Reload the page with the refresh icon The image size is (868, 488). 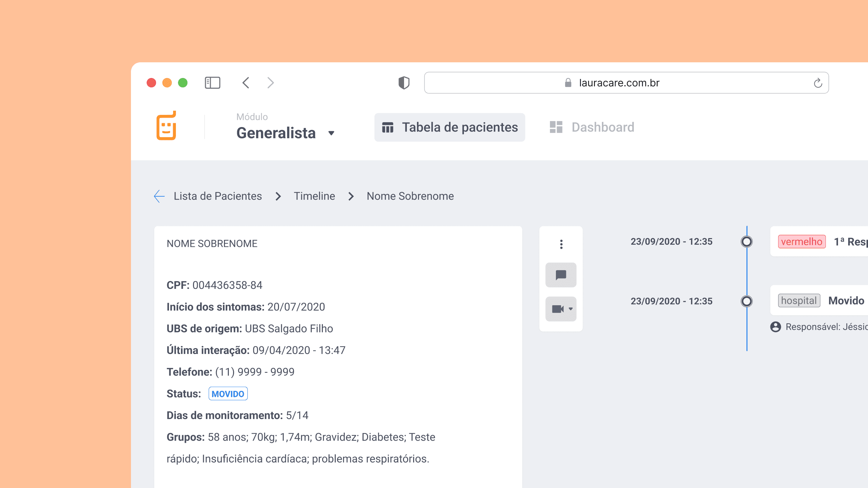(817, 83)
